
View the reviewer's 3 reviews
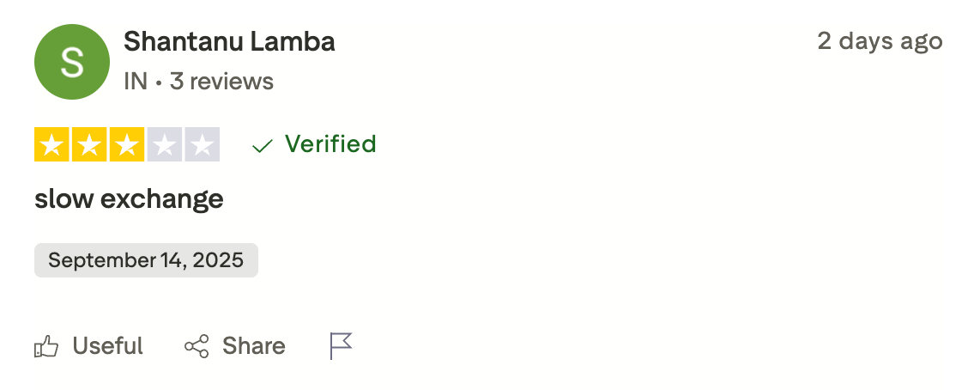coord(221,82)
